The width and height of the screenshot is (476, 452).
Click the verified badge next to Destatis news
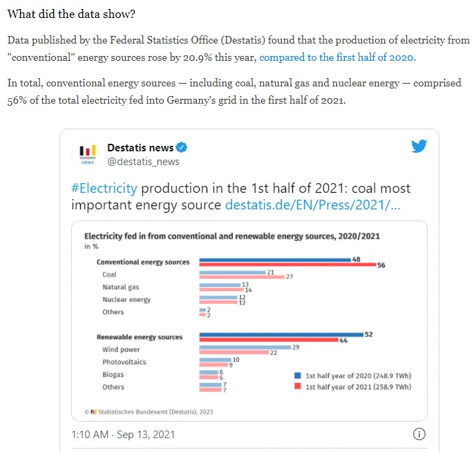(x=182, y=148)
